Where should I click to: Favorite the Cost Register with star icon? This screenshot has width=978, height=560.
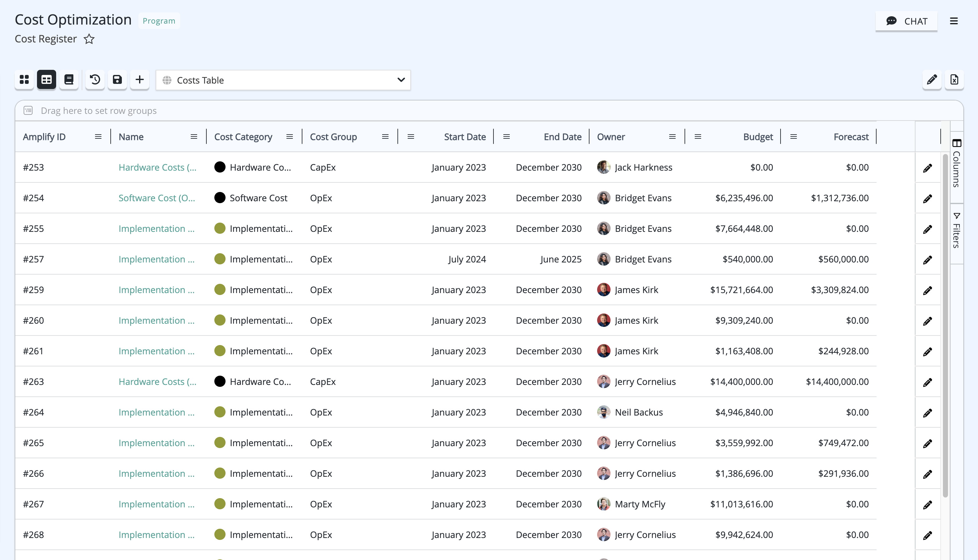click(x=89, y=39)
